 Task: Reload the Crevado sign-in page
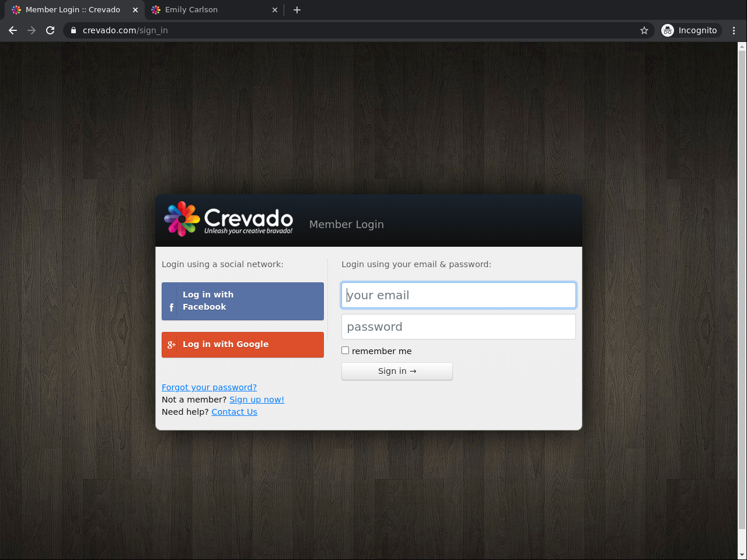coord(50,30)
